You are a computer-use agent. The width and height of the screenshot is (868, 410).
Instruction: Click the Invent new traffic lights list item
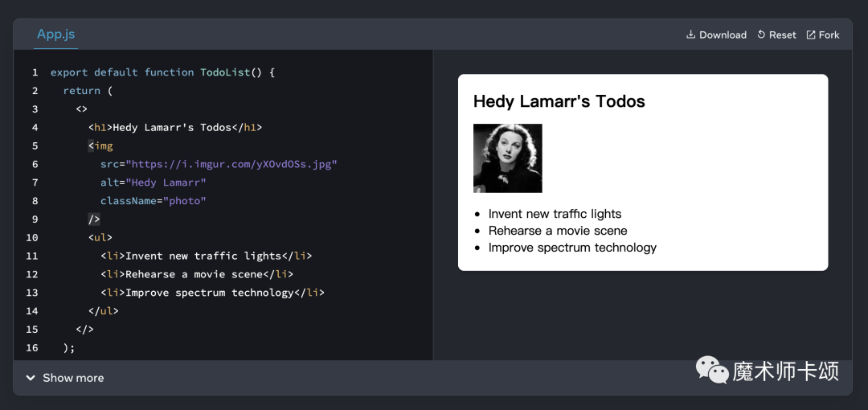555,214
